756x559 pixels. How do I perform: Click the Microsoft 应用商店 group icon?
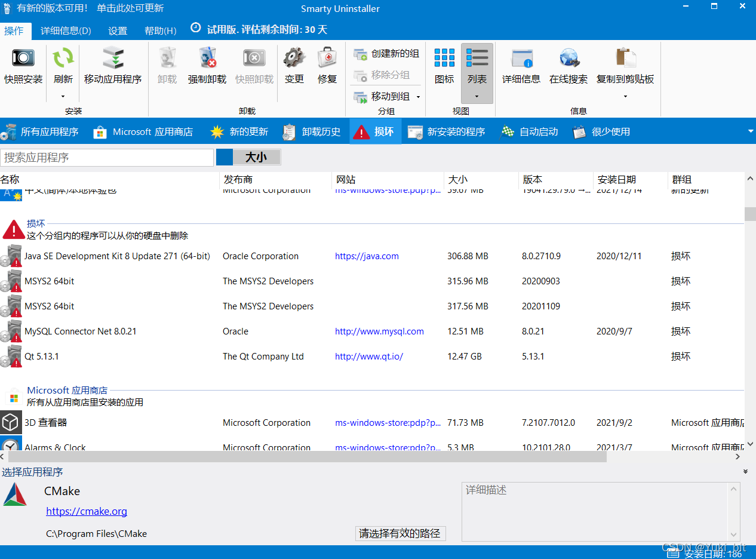pos(13,397)
